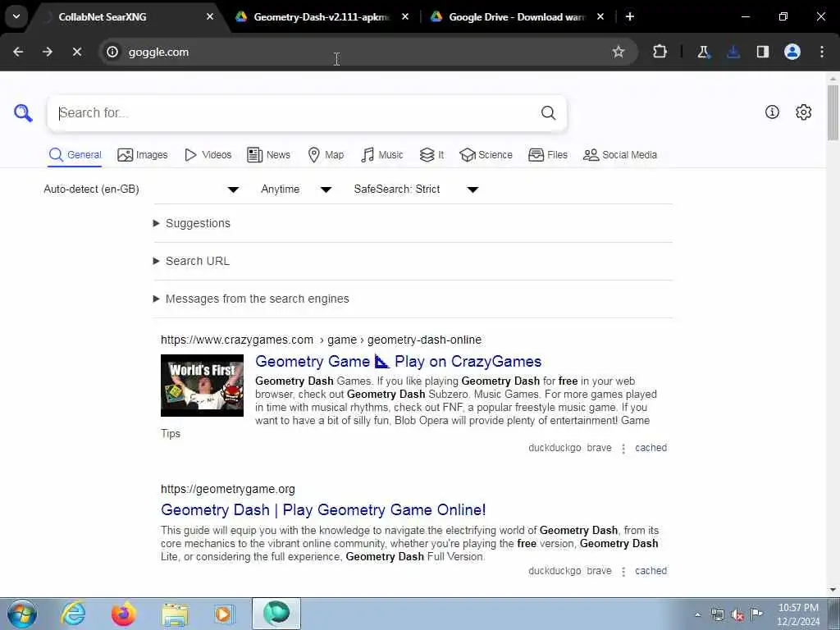Image resolution: width=840 pixels, height=630 pixels.
Task: Go forward in browser history
Action: click(x=48, y=52)
